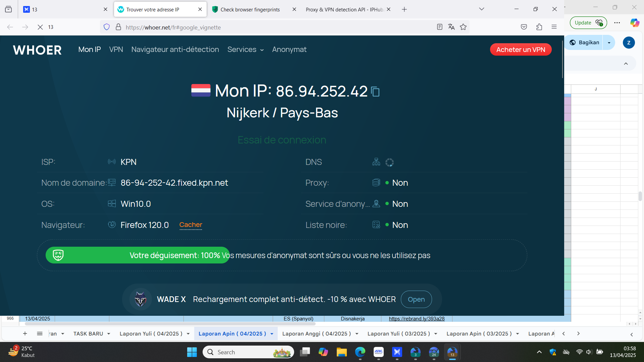
Task: Show site security info via the padlock
Action: 118,27
